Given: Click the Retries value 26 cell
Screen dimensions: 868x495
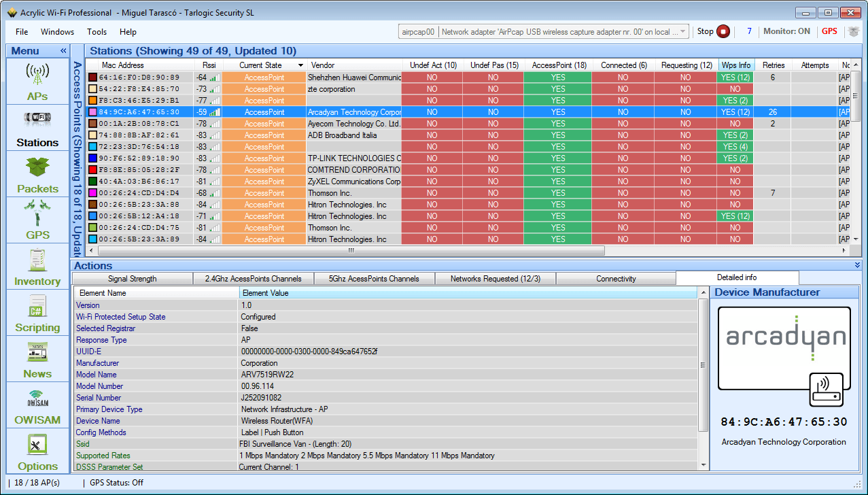Looking at the screenshot, I should click(773, 112).
